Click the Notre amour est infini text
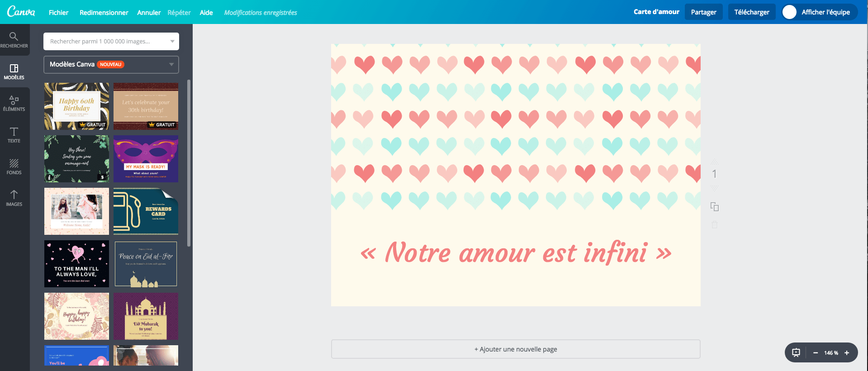Image resolution: width=868 pixels, height=371 pixels. (x=516, y=252)
